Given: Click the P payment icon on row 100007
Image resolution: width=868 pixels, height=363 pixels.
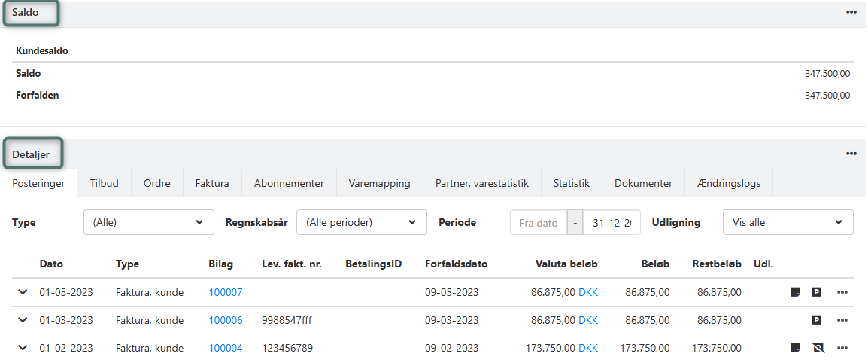Looking at the screenshot, I should tap(817, 291).
